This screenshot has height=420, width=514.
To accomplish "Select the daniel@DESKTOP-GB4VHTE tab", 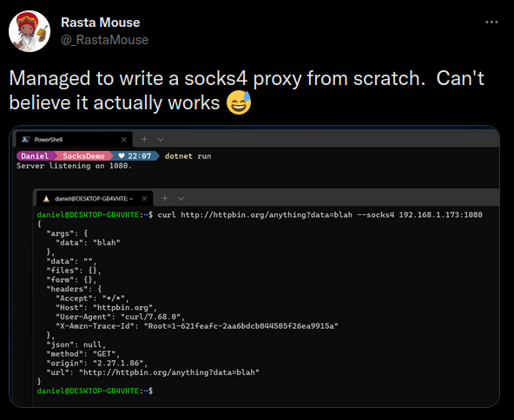I will [95, 199].
